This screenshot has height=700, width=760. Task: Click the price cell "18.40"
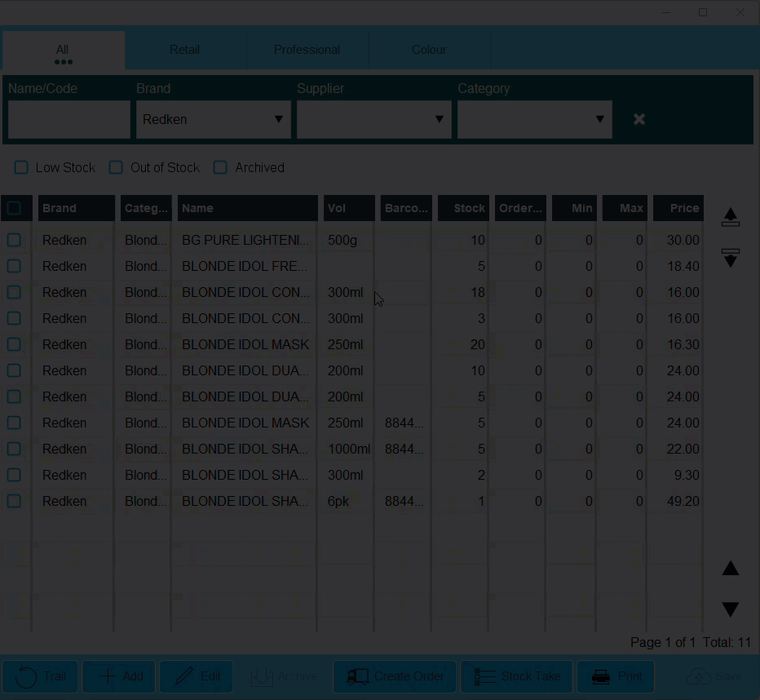(683, 266)
